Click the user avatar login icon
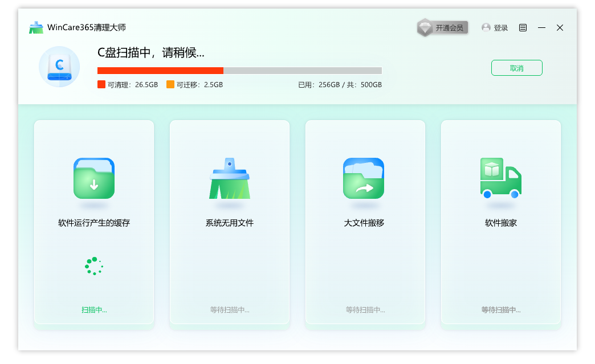 [x=486, y=27]
